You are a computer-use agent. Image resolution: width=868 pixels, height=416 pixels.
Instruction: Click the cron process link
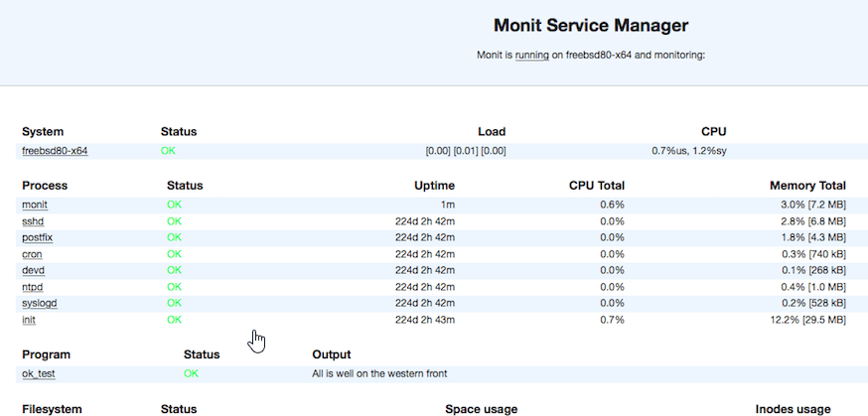click(32, 254)
